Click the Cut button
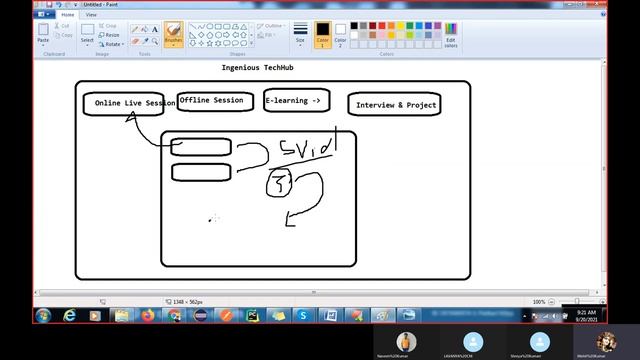Screen dimensions: 640x360 coord(62,26)
